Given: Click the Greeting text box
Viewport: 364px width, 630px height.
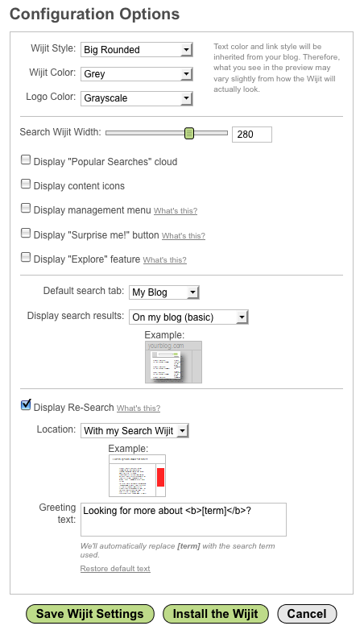Looking at the screenshot, I should point(184,520).
